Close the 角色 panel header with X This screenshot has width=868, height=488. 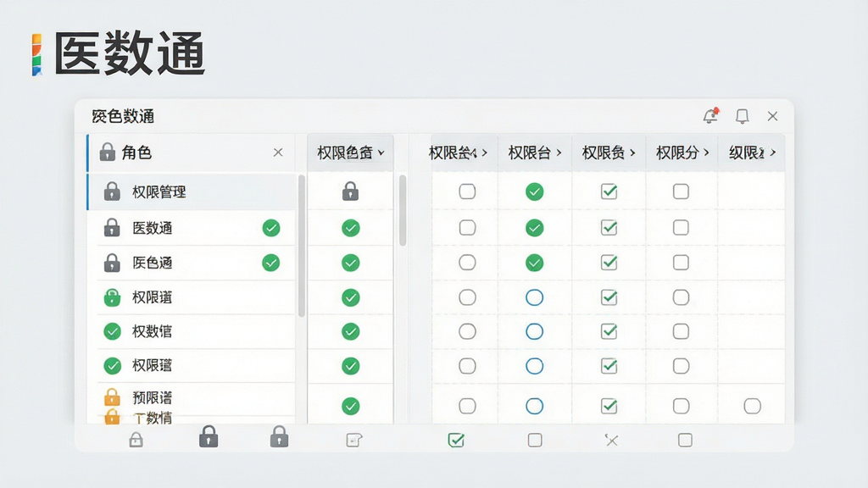click(278, 152)
